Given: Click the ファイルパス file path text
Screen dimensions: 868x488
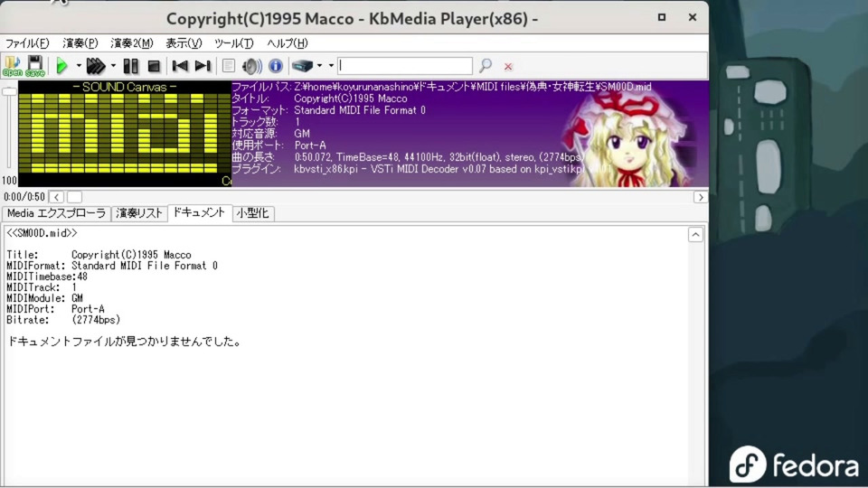Looking at the screenshot, I should pyautogui.click(x=441, y=87).
